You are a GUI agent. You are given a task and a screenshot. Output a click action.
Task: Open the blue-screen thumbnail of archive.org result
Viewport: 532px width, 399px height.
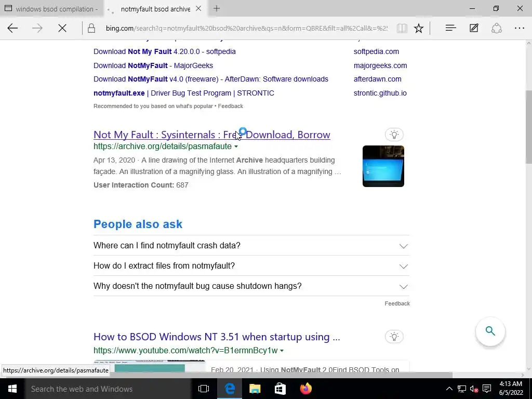[x=383, y=166]
